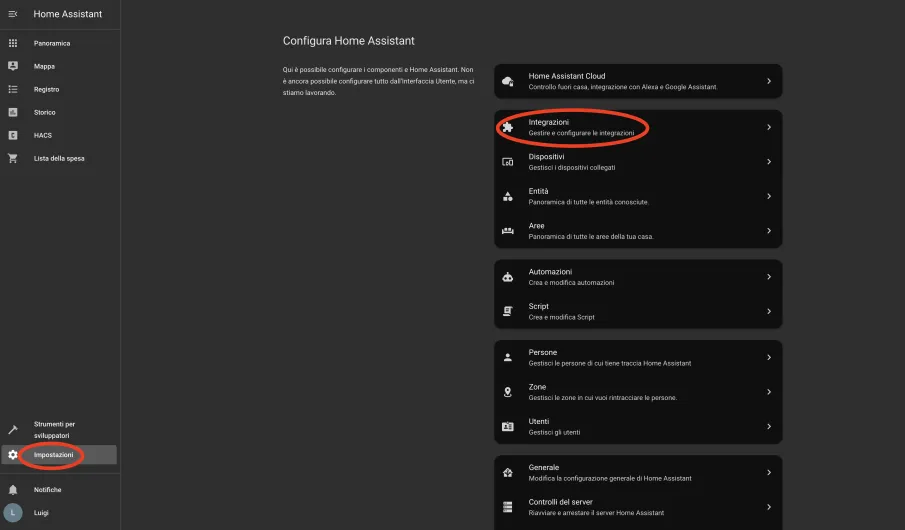
Task: Open Panoramica in the sidebar
Action: pos(60,43)
